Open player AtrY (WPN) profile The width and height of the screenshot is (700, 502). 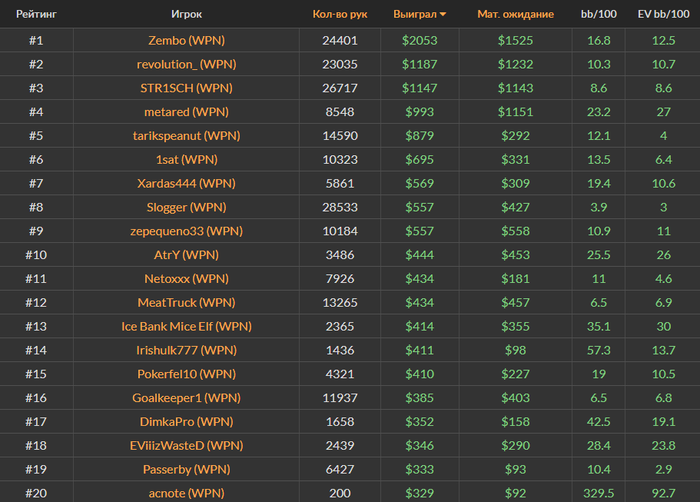coord(187,255)
